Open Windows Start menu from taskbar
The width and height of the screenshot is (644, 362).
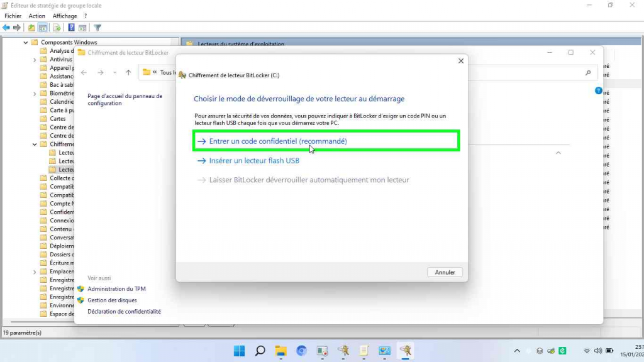[x=240, y=351]
